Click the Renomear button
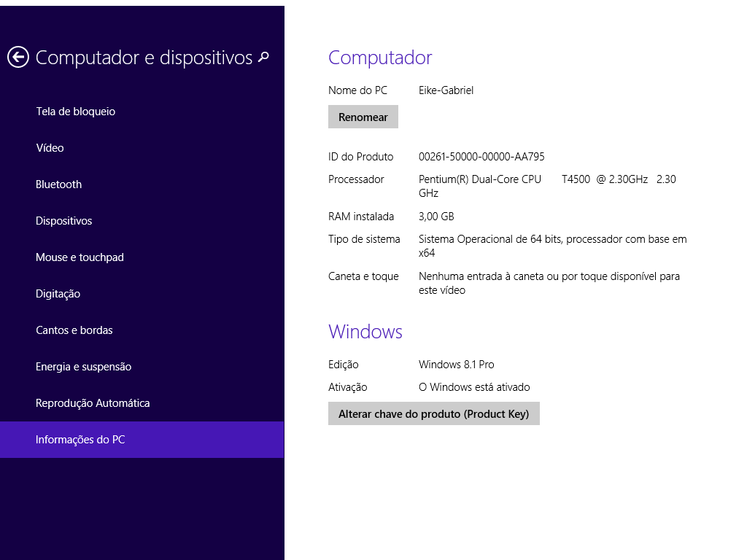 click(363, 117)
